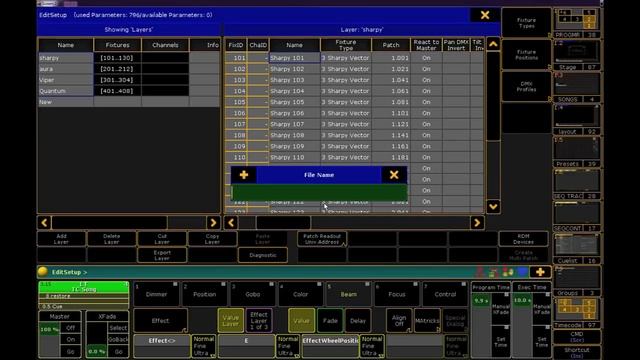Open the SONGS view thumbnail
Image resolution: width=640 pixels, height=360 pixels.
pos(577,87)
